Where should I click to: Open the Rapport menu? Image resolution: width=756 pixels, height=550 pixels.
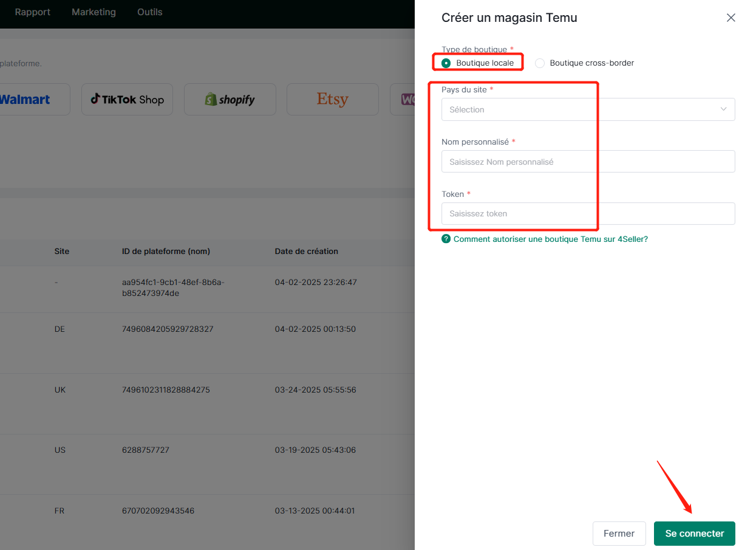(33, 12)
